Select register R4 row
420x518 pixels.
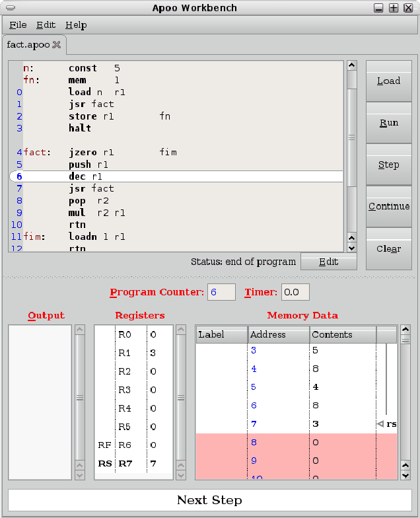pos(133,408)
